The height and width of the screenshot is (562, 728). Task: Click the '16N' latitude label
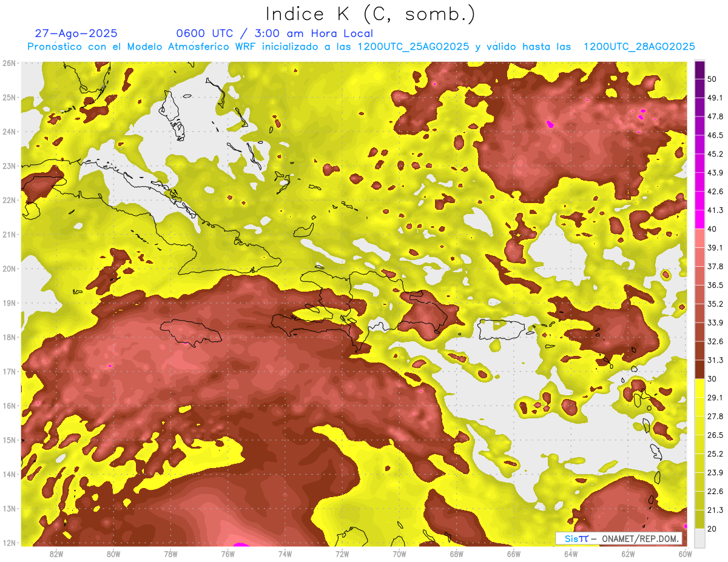coord(9,406)
